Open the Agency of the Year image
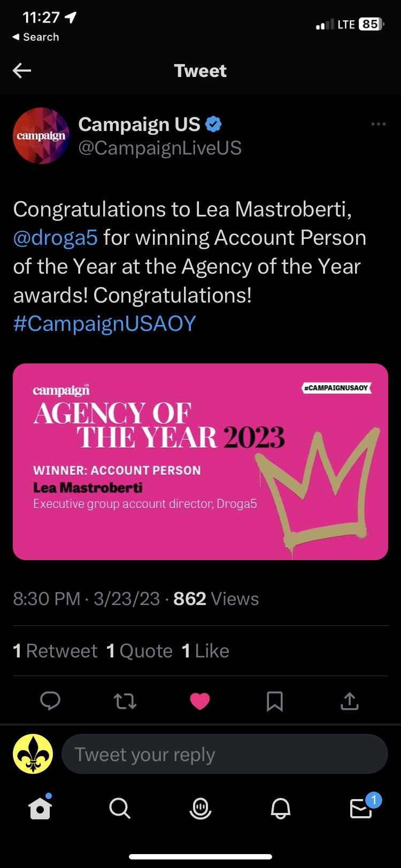Screen dimensions: 401x868 point(200,462)
